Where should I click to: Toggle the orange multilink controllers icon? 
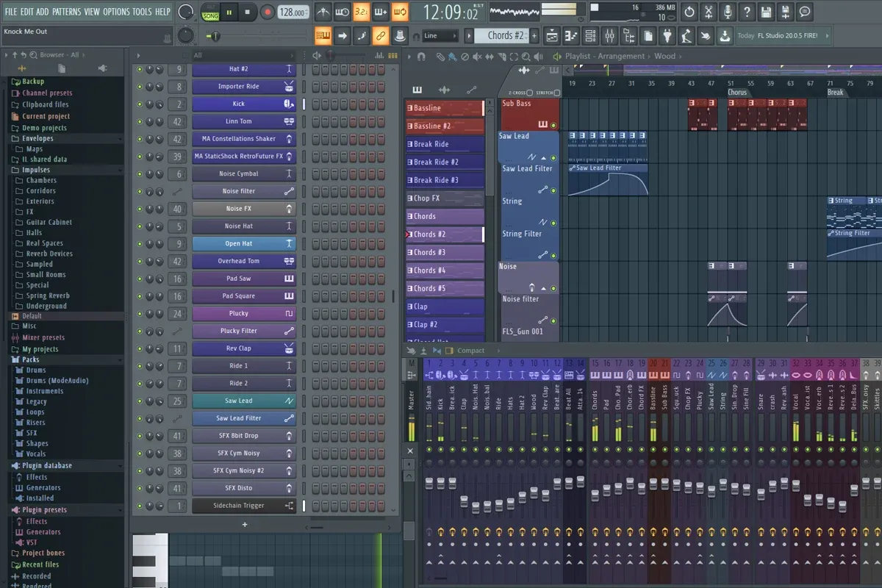click(380, 35)
